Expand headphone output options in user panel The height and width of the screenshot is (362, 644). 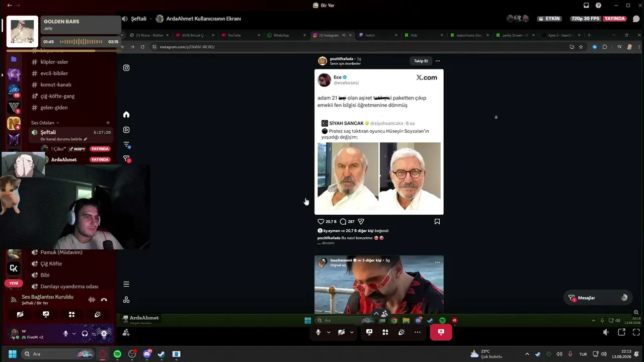click(94, 333)
